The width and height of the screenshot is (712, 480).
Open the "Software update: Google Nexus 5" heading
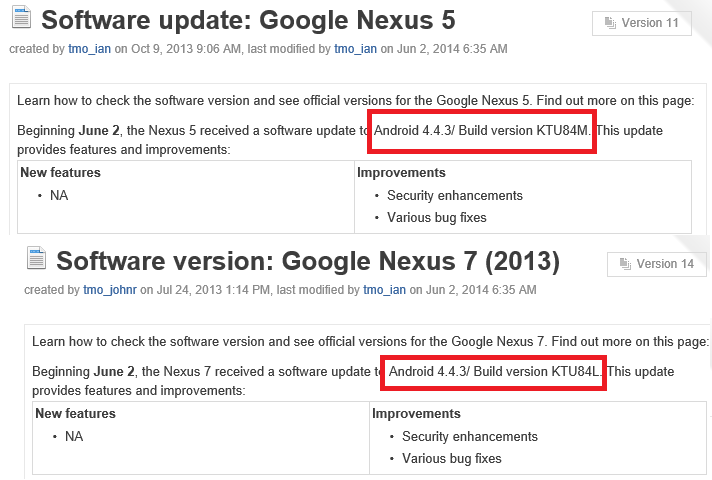[x=248, y=21]
